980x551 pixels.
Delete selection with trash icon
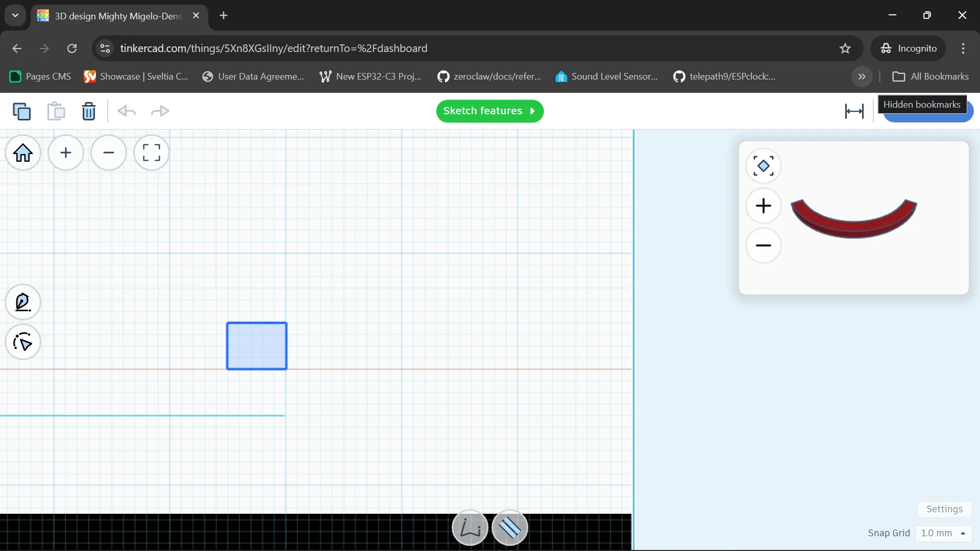click(89, 111)
